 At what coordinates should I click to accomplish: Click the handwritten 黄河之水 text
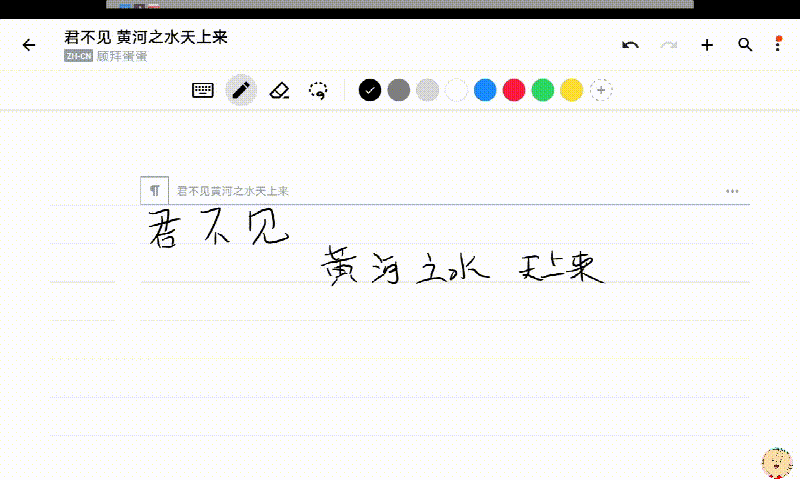406,265
